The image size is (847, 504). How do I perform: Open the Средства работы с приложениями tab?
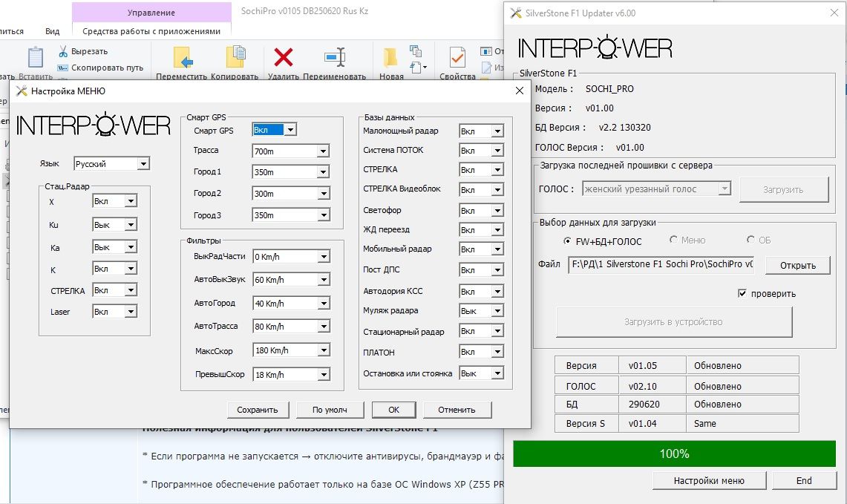[151, 31]
